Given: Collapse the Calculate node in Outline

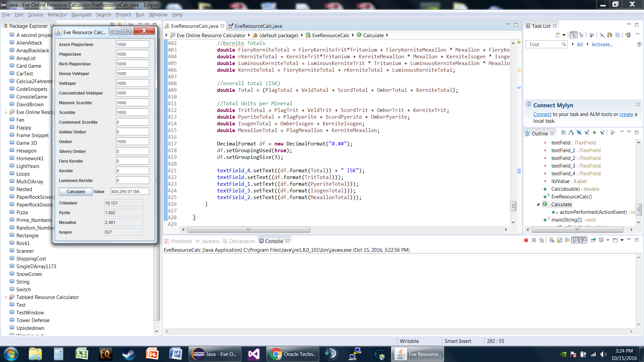Looking at the screenshot, I should [x=538, y=204].
